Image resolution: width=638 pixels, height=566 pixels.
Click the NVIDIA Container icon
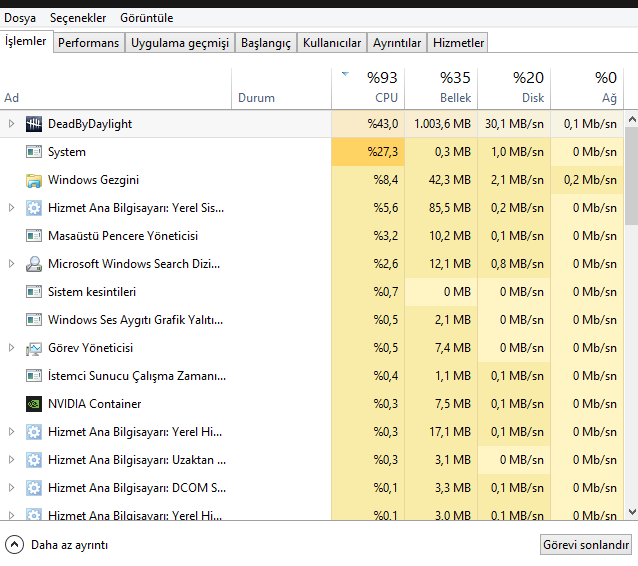pos(33,404)
